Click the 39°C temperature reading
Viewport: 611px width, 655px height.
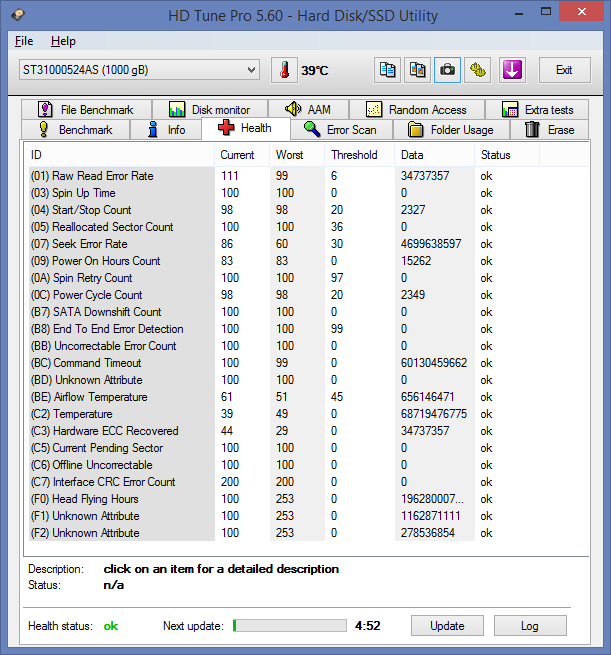pyautogui.click(x=315, y=71)
